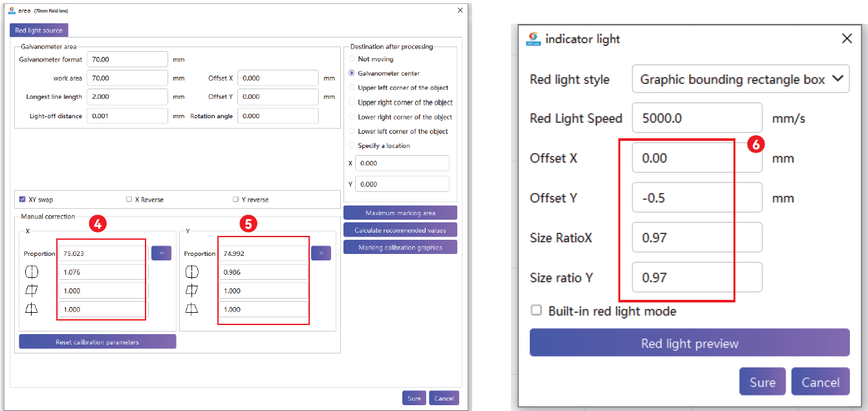Click Calculate recommended values button
Image resolution: width=868 pixels, height=411 pixels.
point(400,230)
